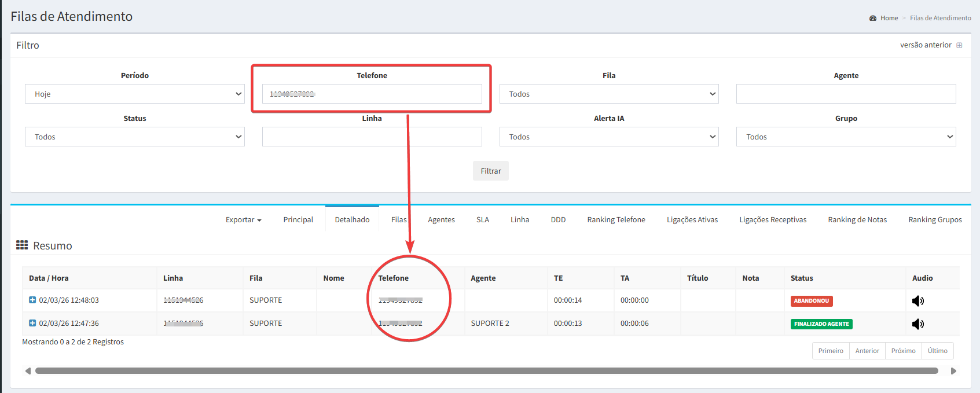This screenshot has height=393, width=980.
Task: Expand the 12:47:36 call row details
Action: pos(32,323)
